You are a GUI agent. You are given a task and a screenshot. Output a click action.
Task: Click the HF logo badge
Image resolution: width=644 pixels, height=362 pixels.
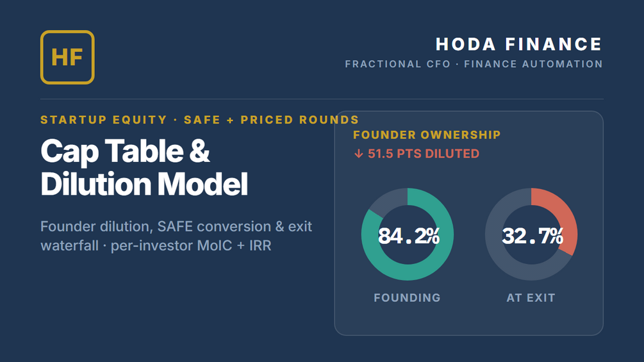point(67,57)
